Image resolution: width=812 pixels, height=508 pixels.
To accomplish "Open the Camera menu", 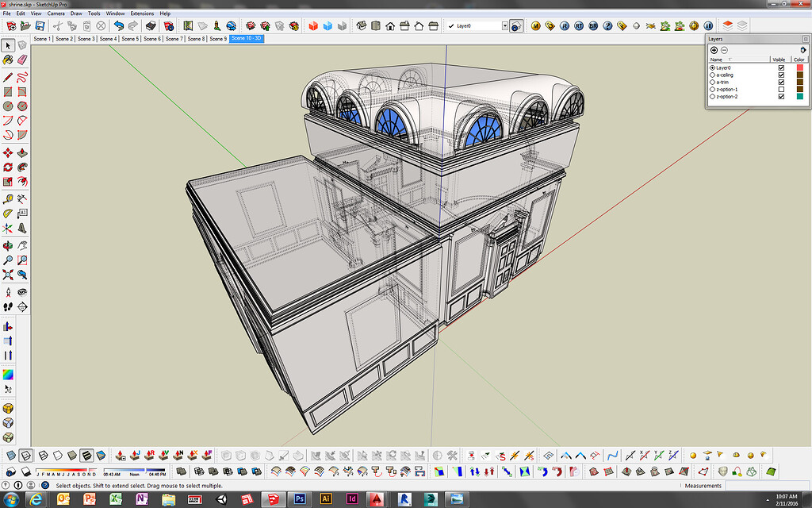I will [x=55, y=13].
